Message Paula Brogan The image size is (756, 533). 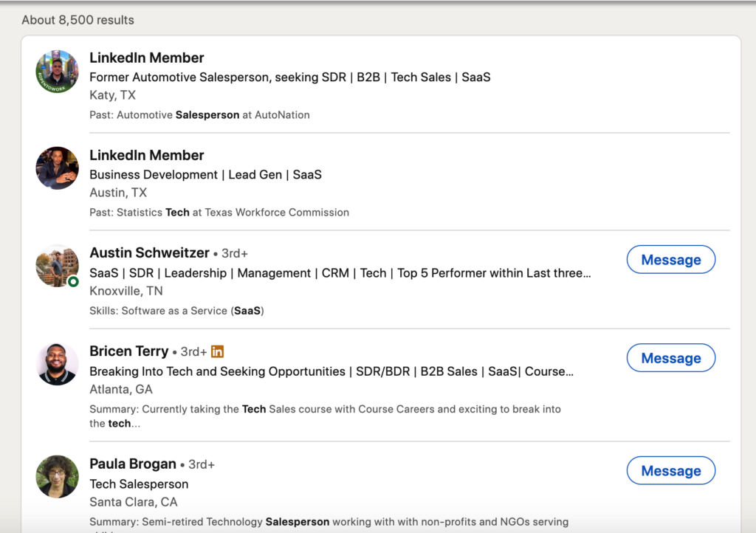(670, 471)
